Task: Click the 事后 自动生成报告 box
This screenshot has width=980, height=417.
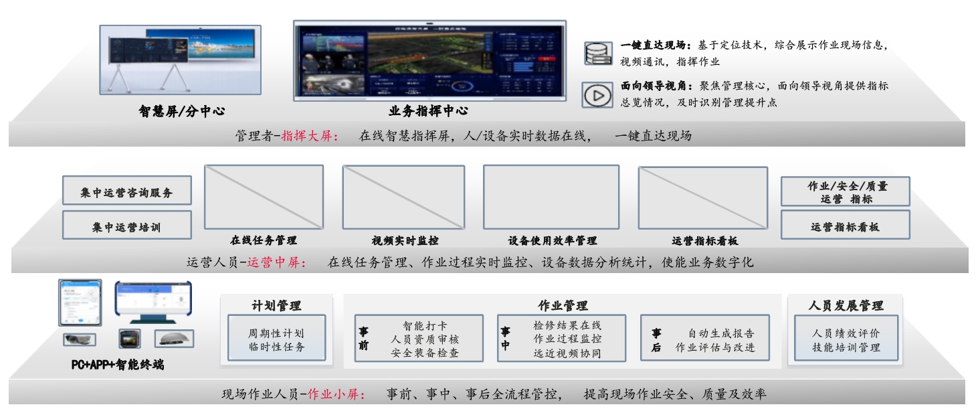Action: (705, 339)
